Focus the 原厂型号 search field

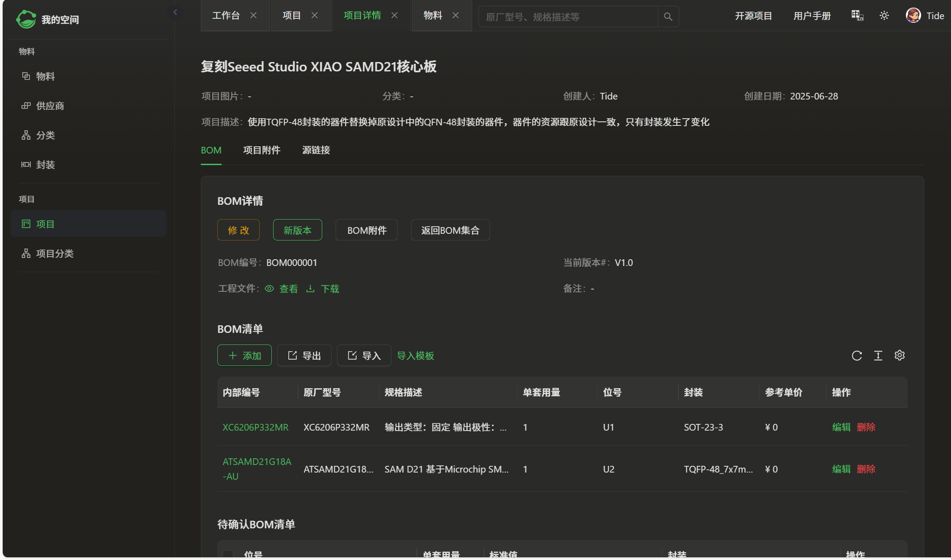[568, 17]
